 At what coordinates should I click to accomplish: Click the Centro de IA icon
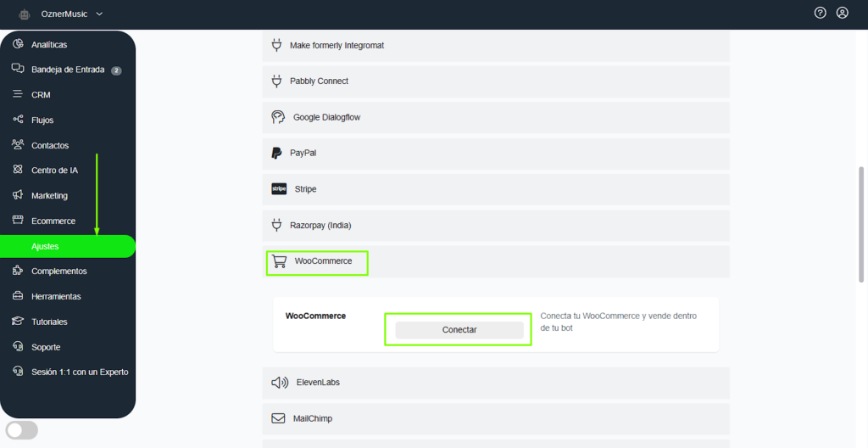[18, 170]
